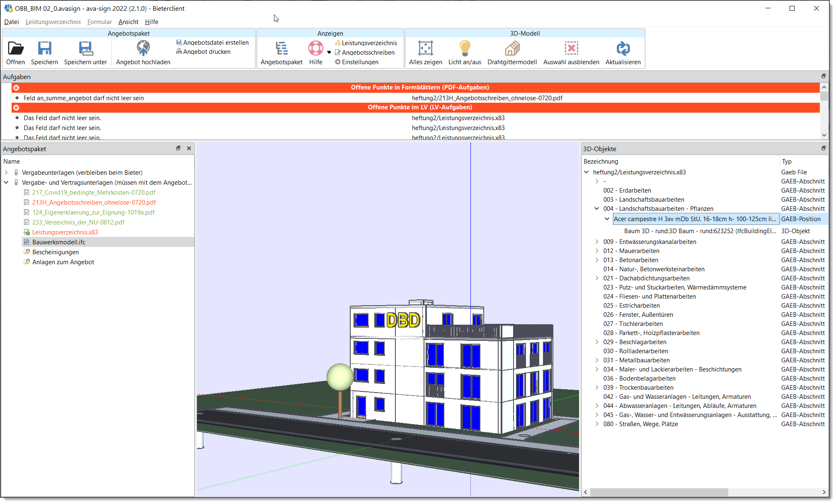Click the Bezeichnung column header
The width and height of the screenshot is (836, 504).
601,162
